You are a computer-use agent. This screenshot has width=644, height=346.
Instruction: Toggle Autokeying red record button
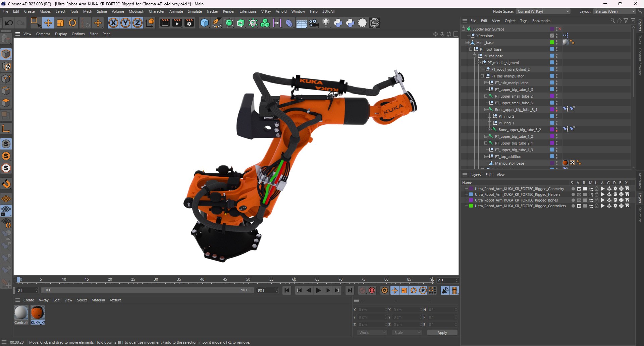(x=372, y=290)
